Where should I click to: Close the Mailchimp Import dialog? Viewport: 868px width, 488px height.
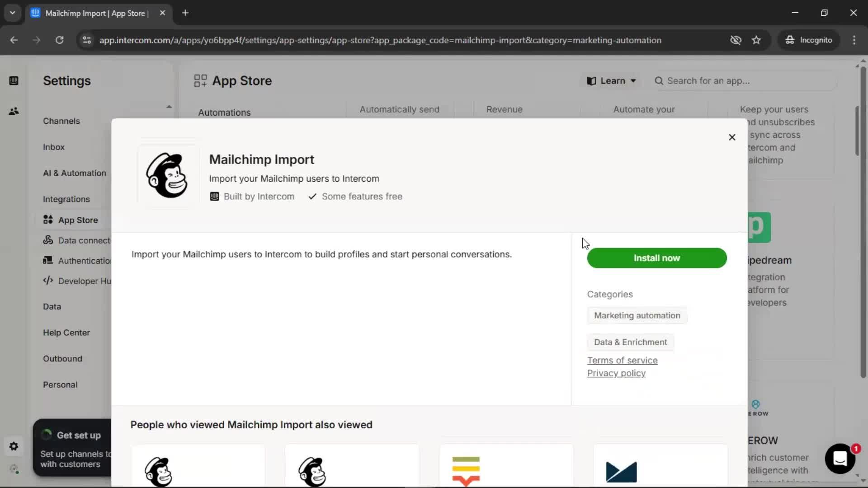click(x=732, y=137)
